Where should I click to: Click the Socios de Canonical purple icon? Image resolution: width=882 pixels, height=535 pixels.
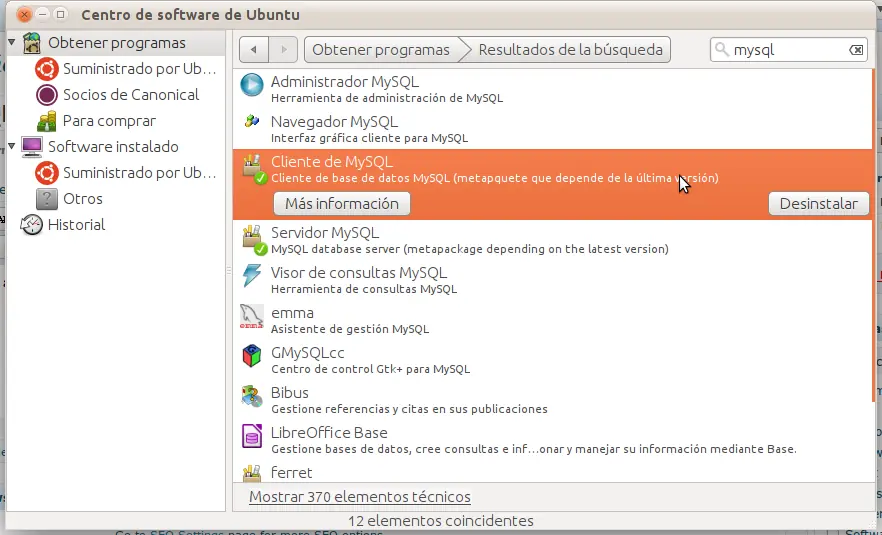click(47, 95)
